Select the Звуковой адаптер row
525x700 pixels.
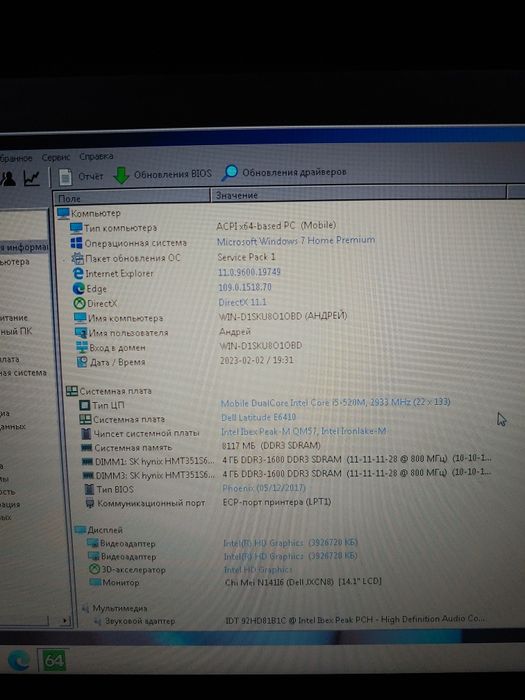tap(140, 621)
